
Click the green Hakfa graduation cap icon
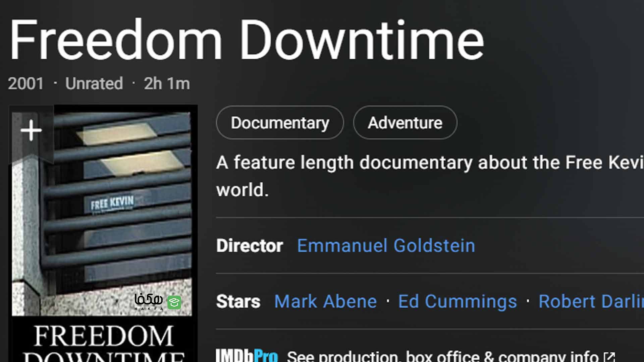point(174,302)
